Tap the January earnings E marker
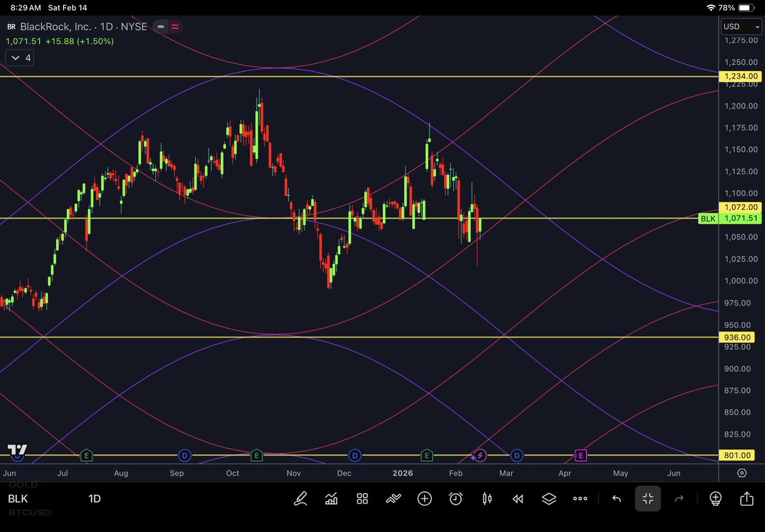 426,455
